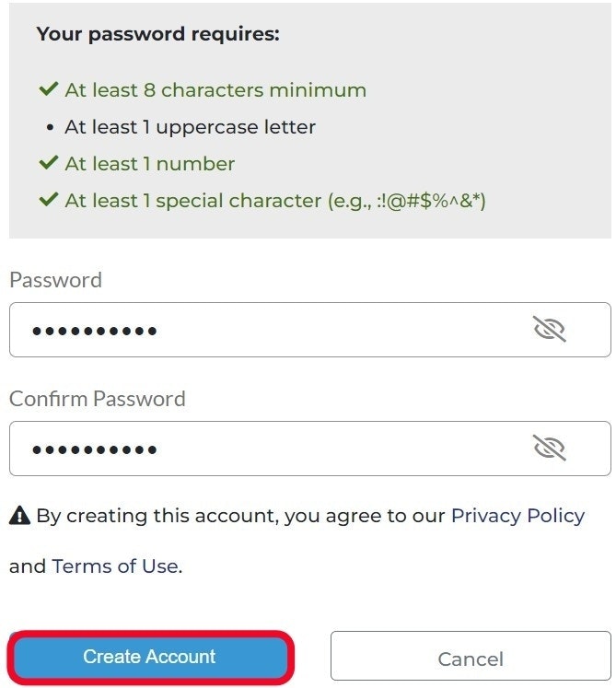616x688 pixels.
Task: Click the Cancel button
Action: click(471, 658)
